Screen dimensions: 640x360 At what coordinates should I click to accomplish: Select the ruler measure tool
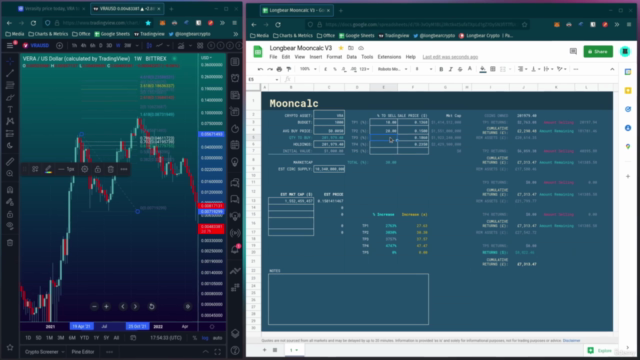point(10,162)
